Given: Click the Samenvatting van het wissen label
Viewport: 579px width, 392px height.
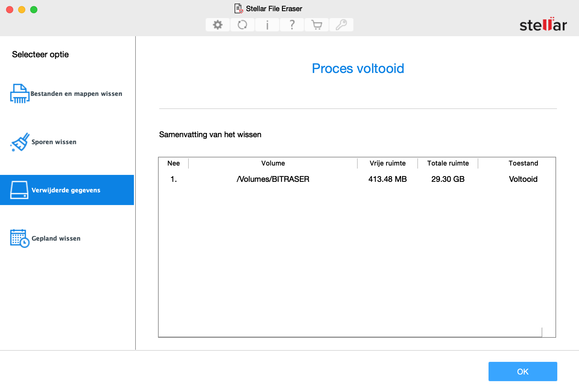Looking at the screenshot, I should [x=210, y=134].
